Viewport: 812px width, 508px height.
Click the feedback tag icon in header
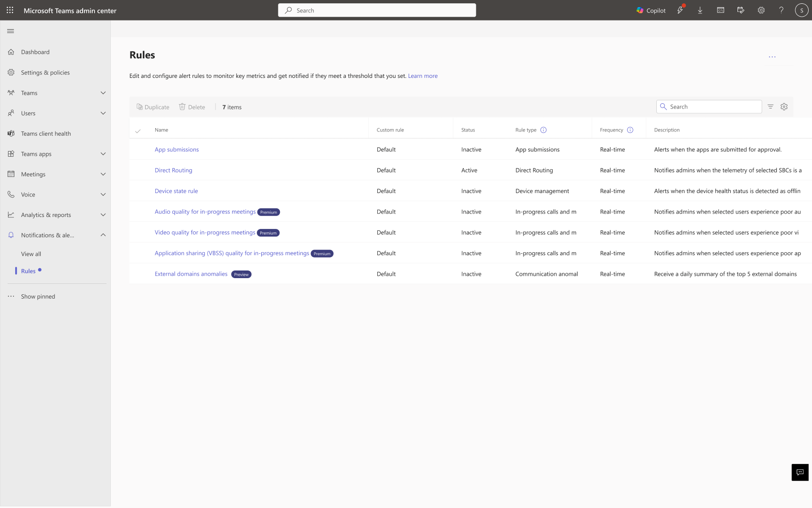click(741, 10)
